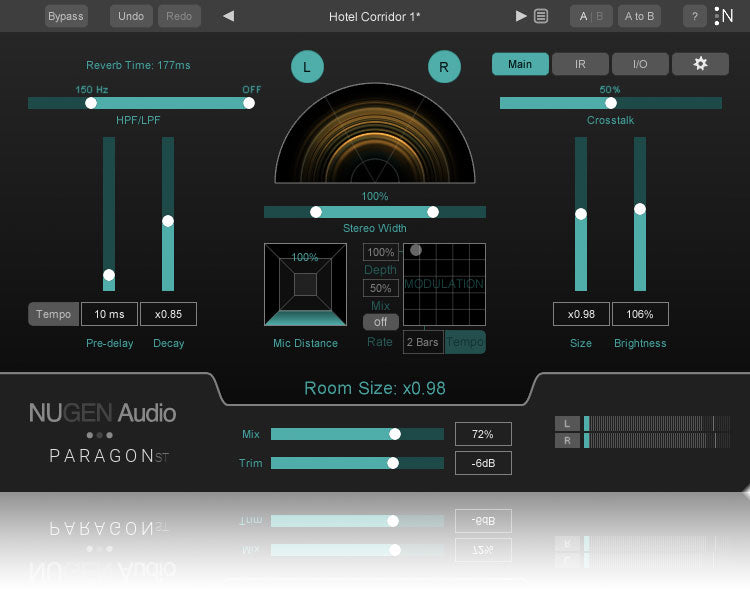Toggle modulation Mix off button
This screenshot has width=750, height=592.
[381, 322]
